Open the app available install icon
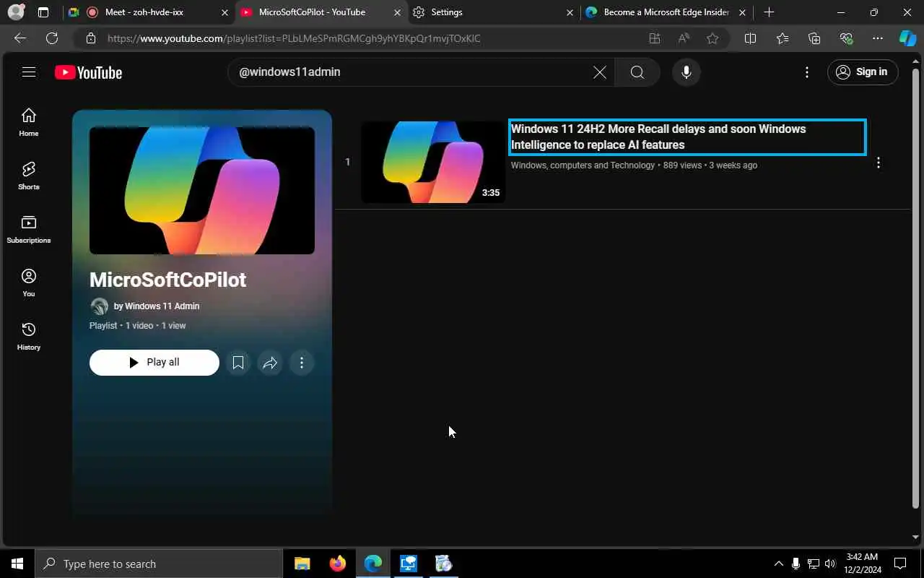 click(x=655, y=38)
